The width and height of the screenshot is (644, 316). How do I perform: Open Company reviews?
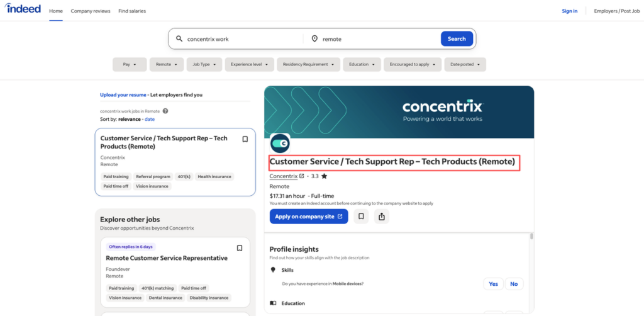coord(91,11)
